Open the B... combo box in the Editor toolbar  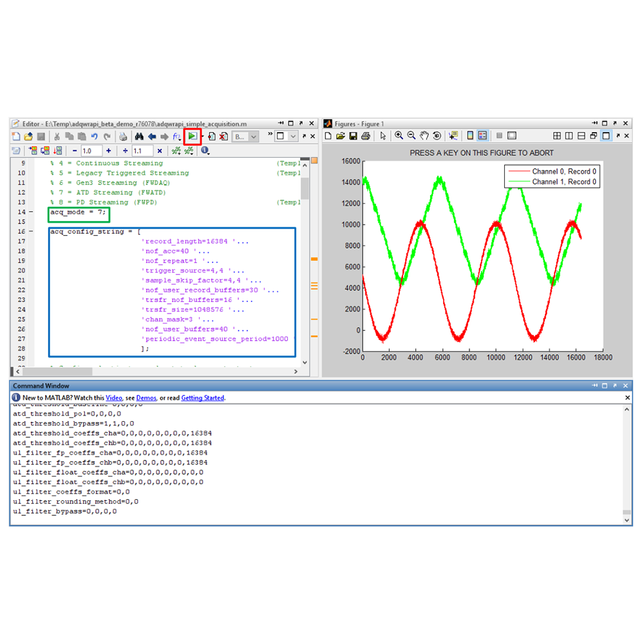coord(243,137)
